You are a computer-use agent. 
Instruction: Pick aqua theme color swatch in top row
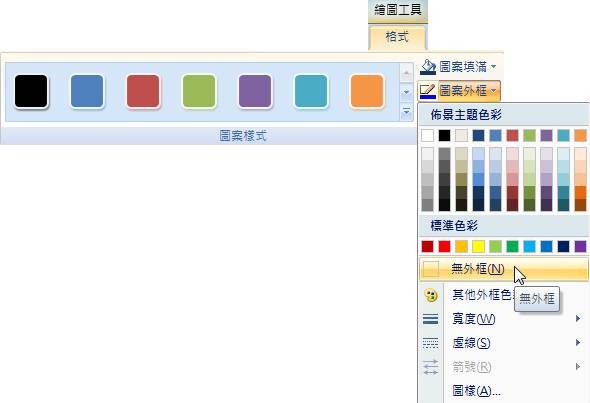(563, 135)
